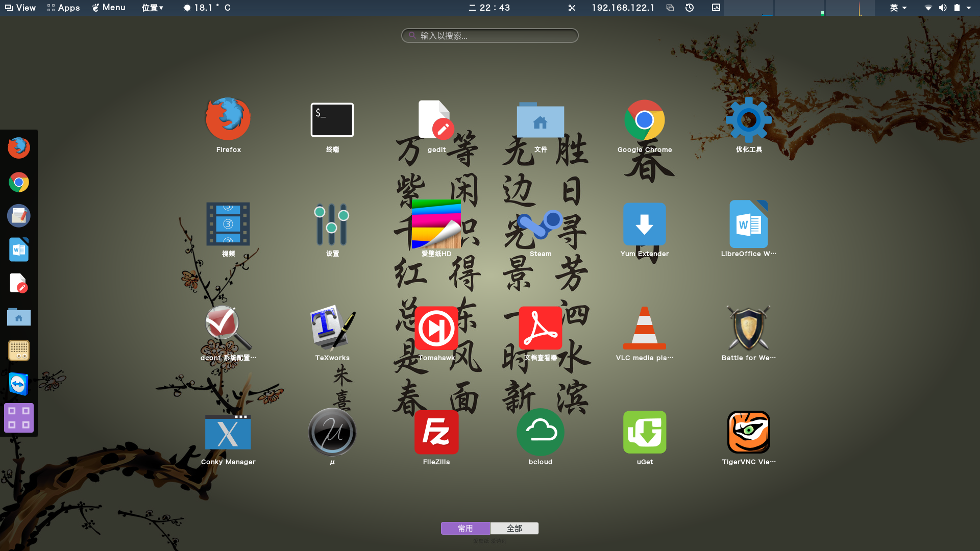Open the View menu in top bar

(20, 8)
